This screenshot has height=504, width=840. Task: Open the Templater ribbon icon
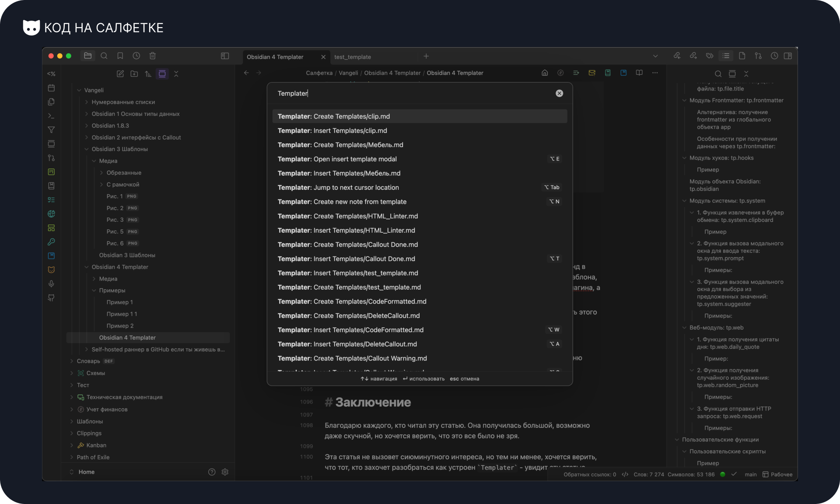pos(51,74)
